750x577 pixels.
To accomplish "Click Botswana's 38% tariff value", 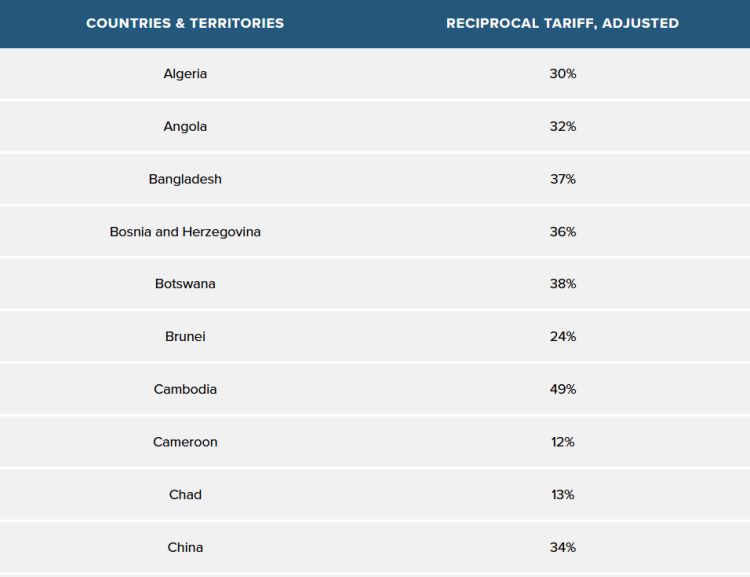I will click(x=562, y=284).
